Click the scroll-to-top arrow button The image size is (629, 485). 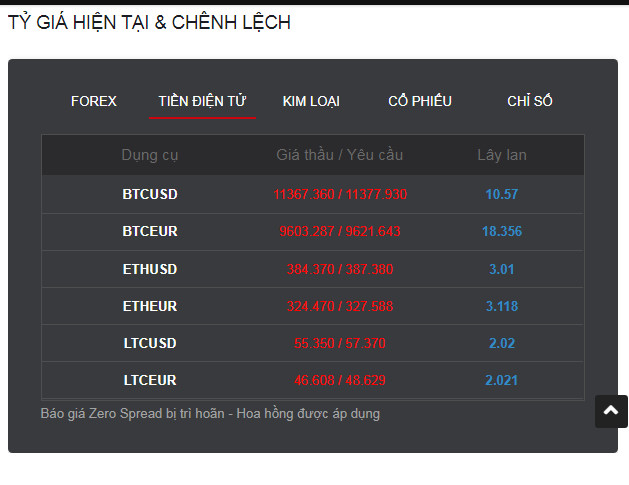(x=611, y=411)
